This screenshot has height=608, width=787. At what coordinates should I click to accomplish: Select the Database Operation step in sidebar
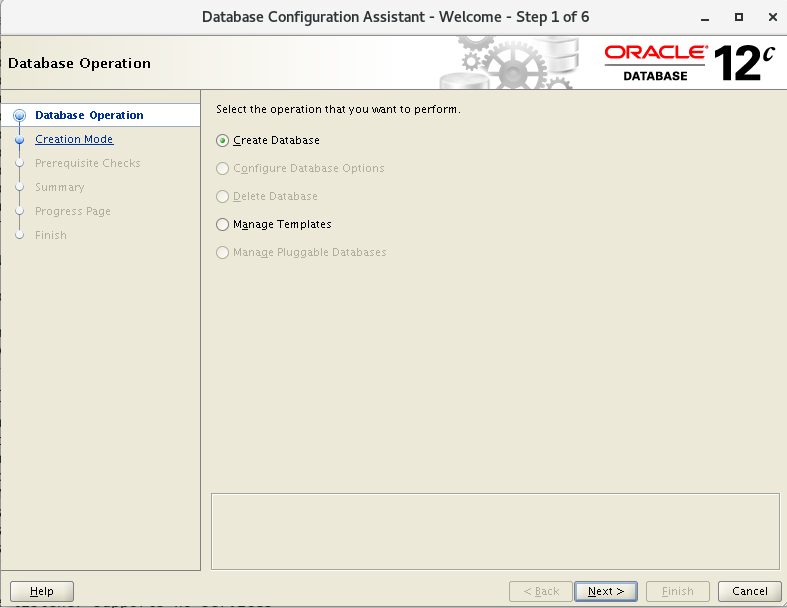89,115
